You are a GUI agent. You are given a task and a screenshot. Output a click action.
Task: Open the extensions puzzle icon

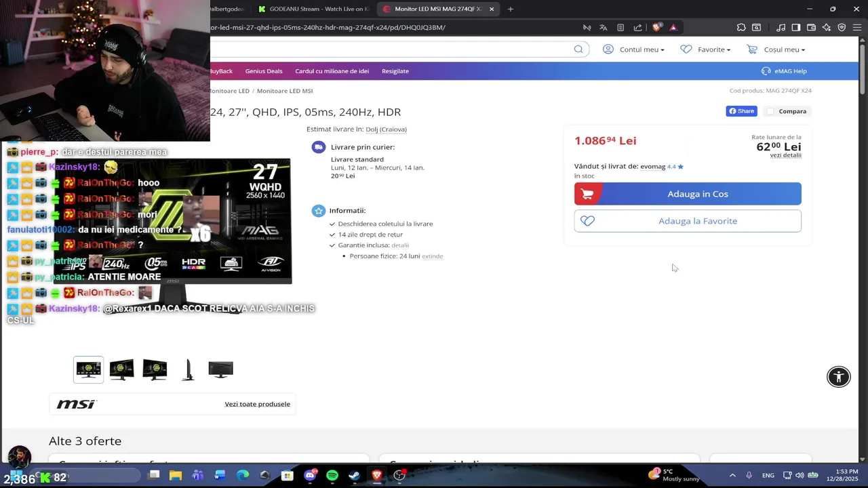(x=741, y=28)
